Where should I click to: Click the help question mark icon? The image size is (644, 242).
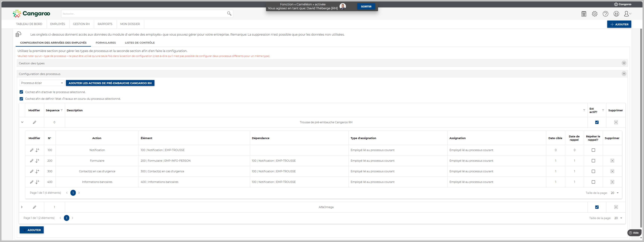(x=605, y=14)
